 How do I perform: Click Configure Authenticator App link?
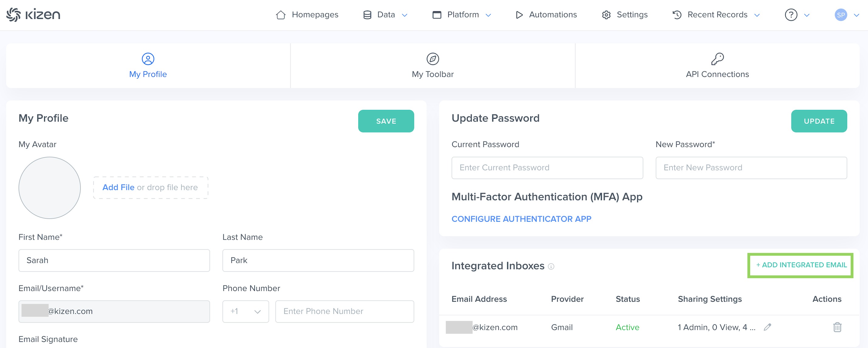pyautogui.click(x=521, y=219)
